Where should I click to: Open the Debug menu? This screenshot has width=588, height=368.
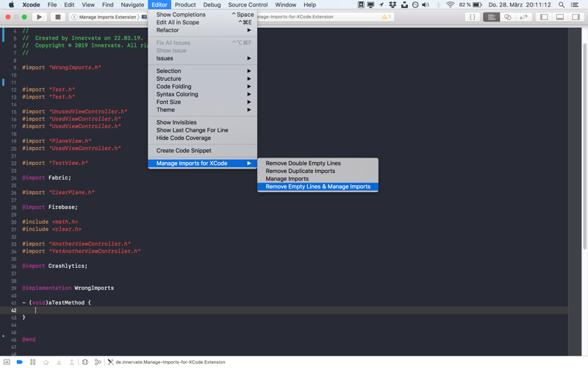pyautogui.click(x=212, y=5)
